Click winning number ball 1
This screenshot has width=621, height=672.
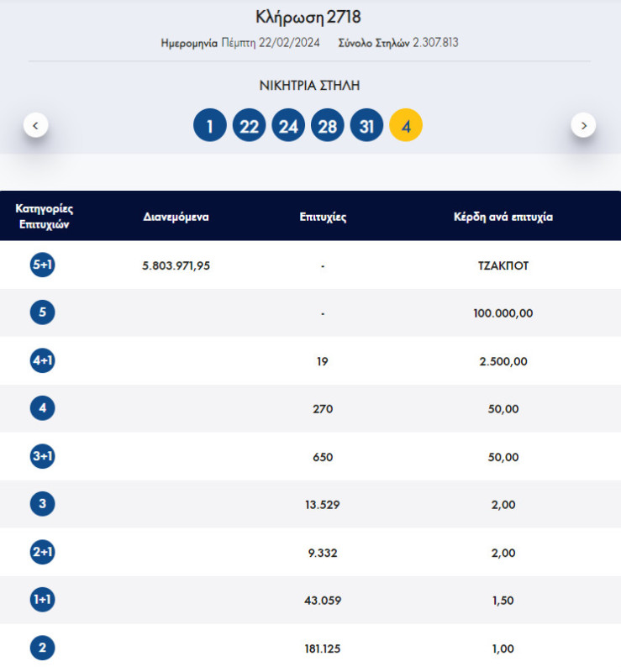[210, 126]
